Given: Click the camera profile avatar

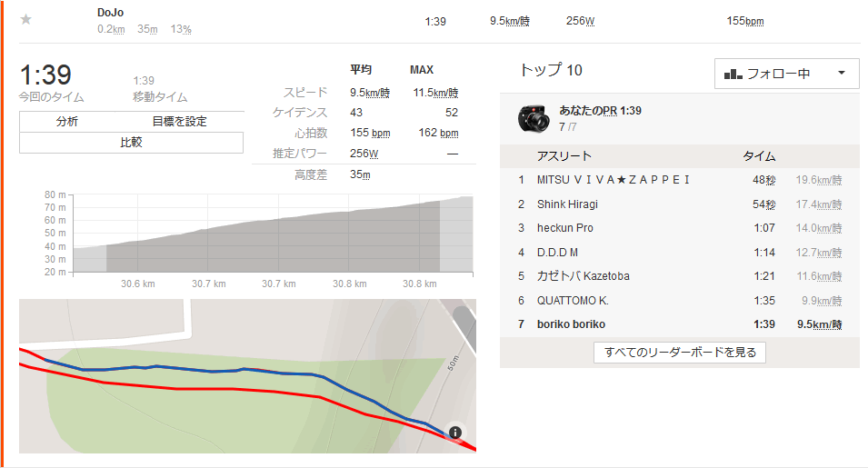Looking at the screenshot, I should point(534,118).
